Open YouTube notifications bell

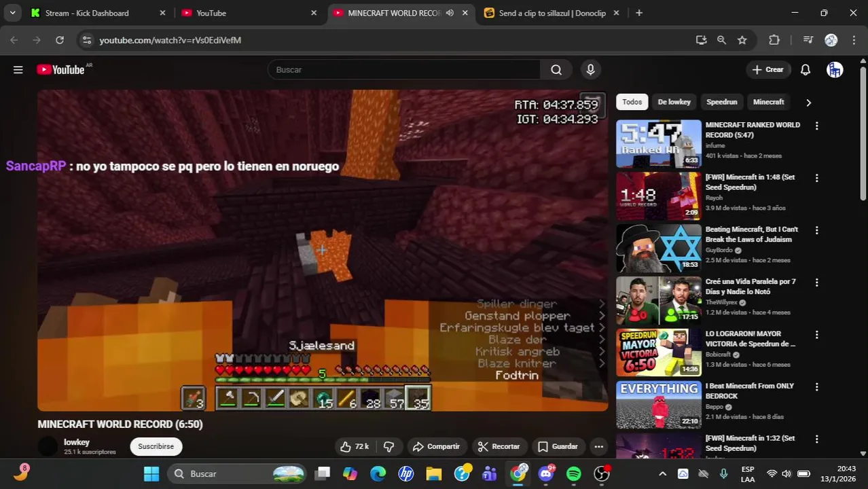[806, 69]
